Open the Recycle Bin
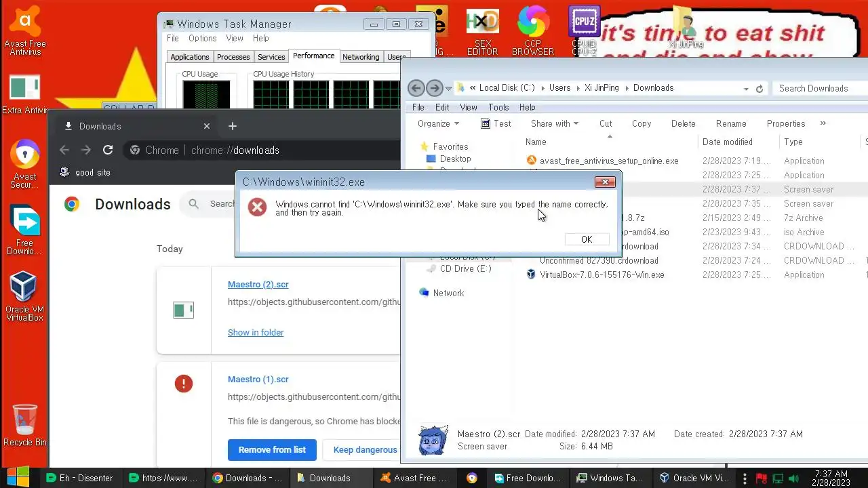 [25, 425]
